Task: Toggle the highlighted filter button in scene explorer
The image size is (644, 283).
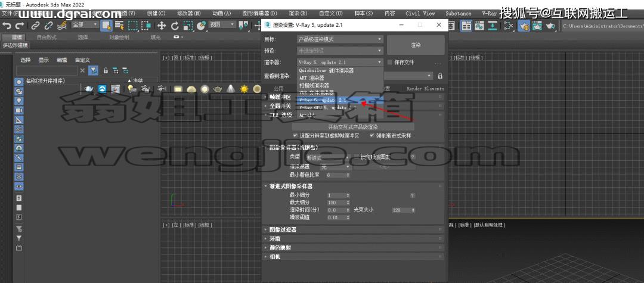Action: click(93, 70)
